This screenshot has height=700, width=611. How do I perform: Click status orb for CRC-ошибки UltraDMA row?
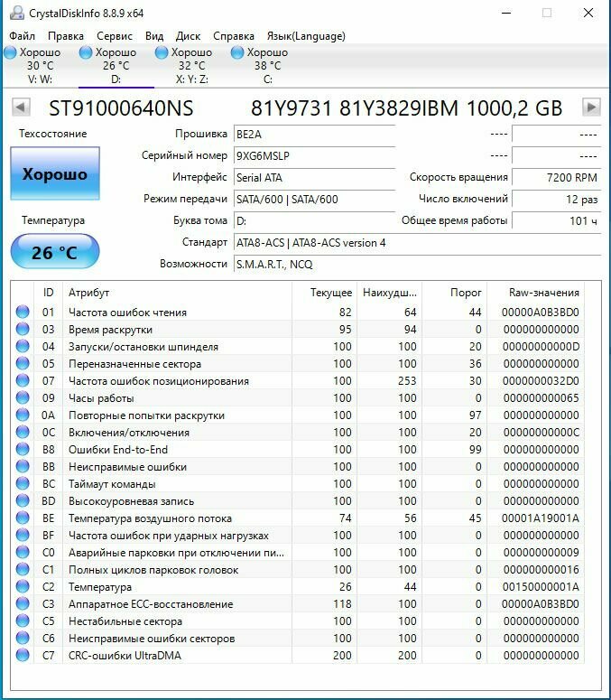[x=23, y=655]
